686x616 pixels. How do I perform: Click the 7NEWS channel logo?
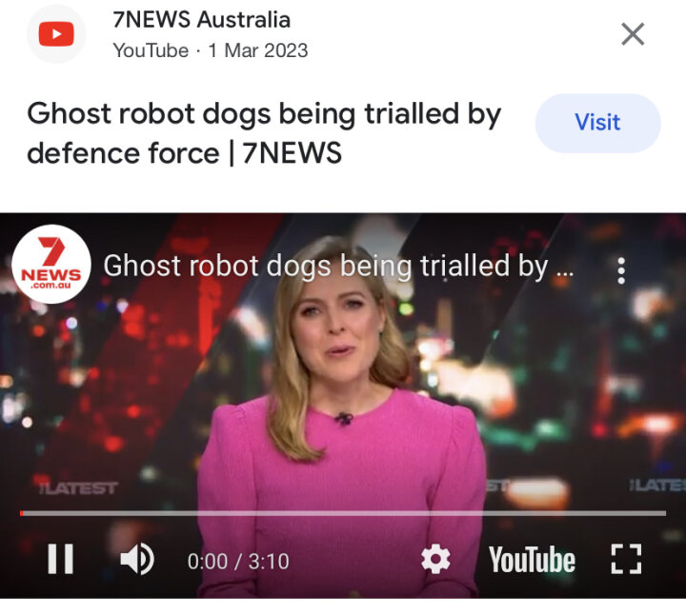51,264
